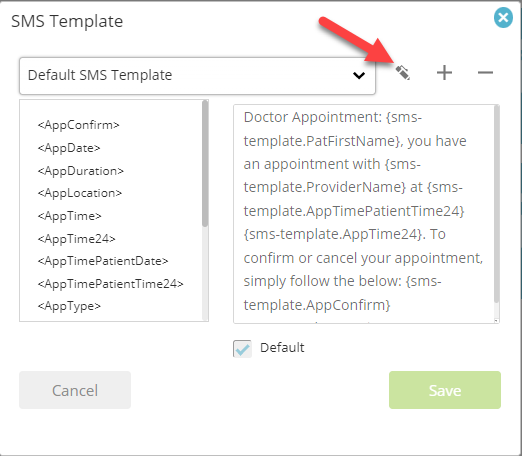
Task: Click the tag list scrollbar
Action: pos(205,163)
